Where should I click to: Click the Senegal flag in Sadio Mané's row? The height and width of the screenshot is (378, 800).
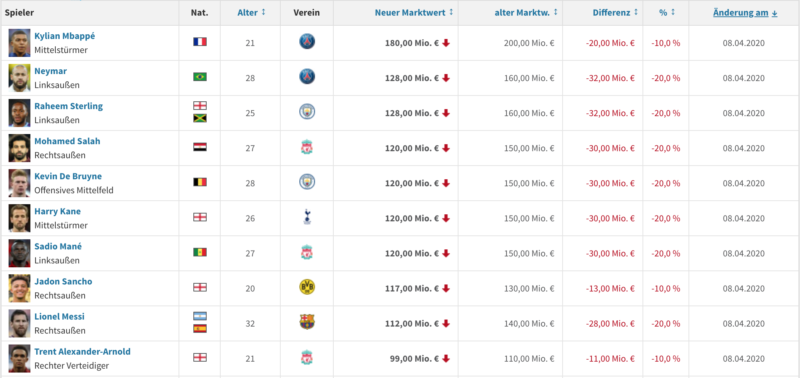(x=199, y=252)
